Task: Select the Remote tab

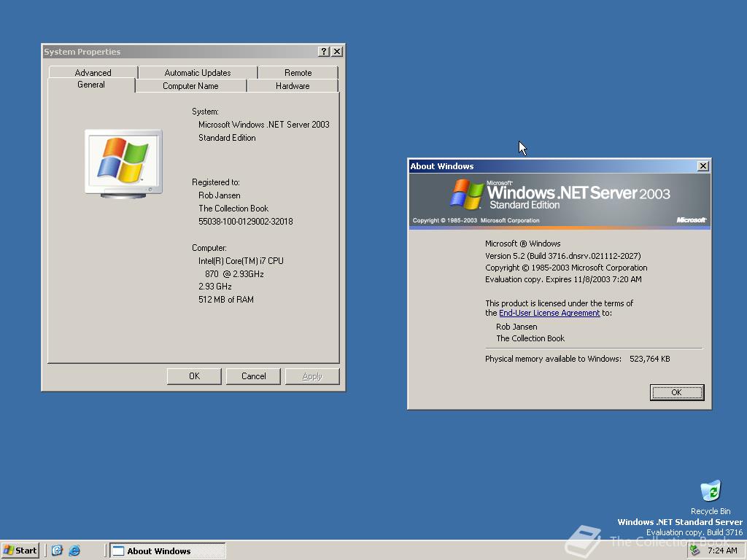Action: pos(298,72)
